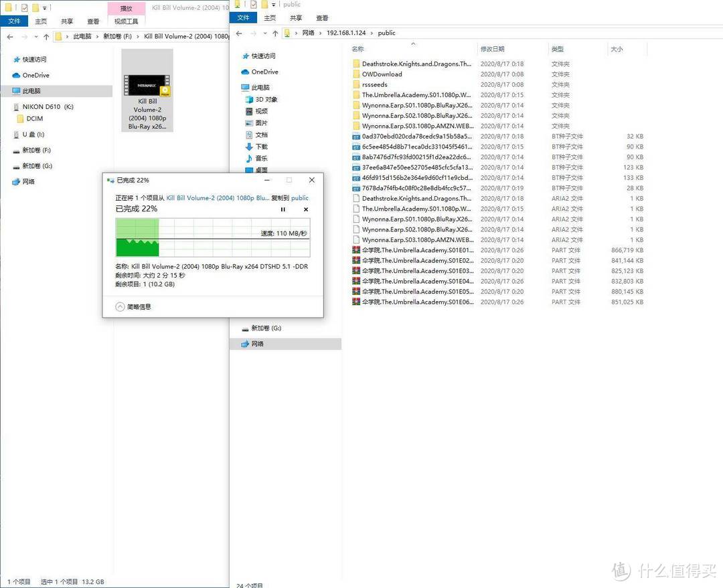The image size is (723, 588).
Task: Select 伞学院 S01E06 PART file icon
Action: (356, 302)
